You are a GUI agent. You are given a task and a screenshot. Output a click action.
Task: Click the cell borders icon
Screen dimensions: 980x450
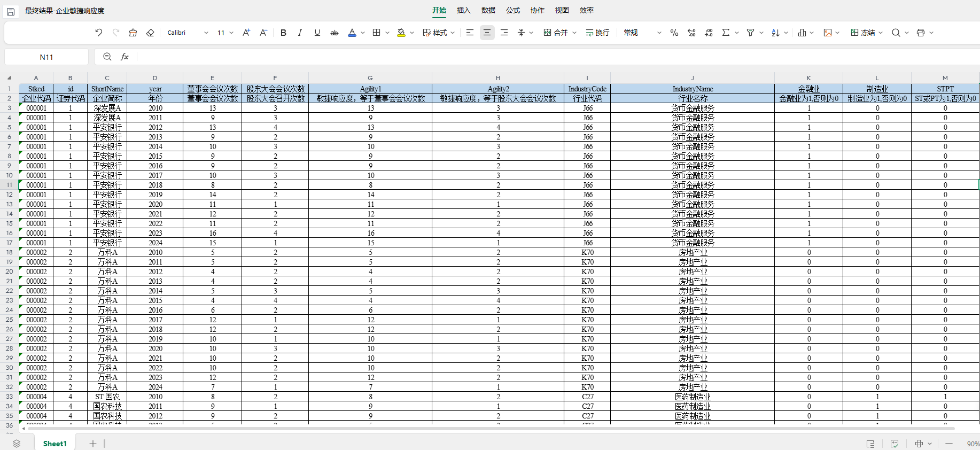click(x=377, y=33)
